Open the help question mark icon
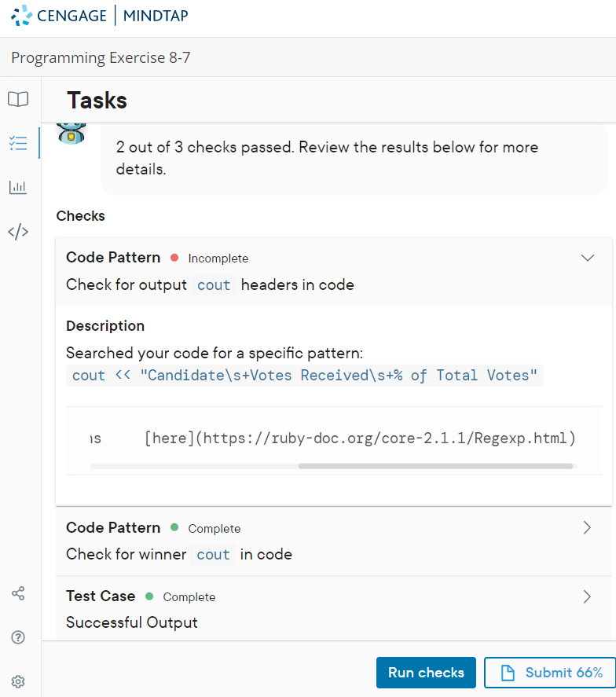616x697 pixels. tap(18, 637)
